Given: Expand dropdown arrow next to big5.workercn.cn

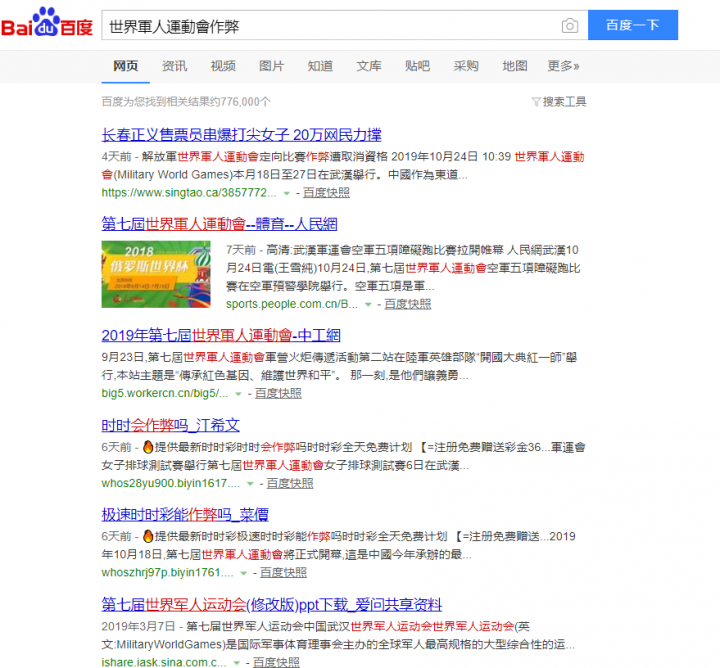Looking at the screenshot, I should pos(238,394).
